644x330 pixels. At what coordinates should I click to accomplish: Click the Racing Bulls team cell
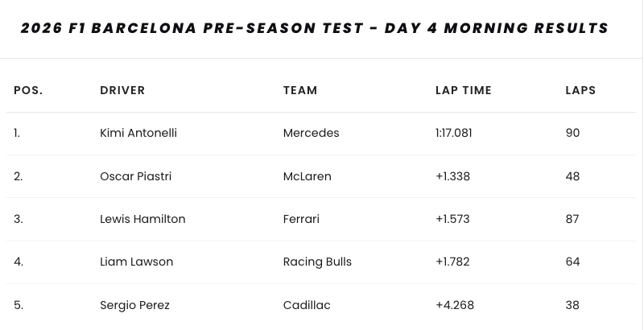click(x=317, y=262)
